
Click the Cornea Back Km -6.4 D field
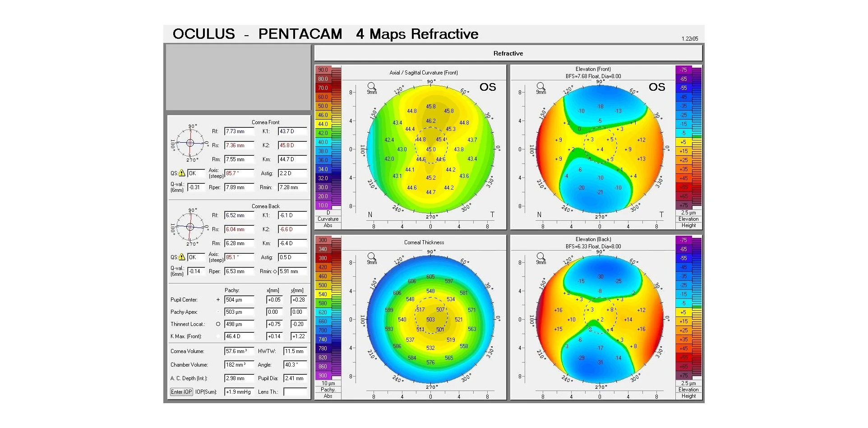(293, 243)
